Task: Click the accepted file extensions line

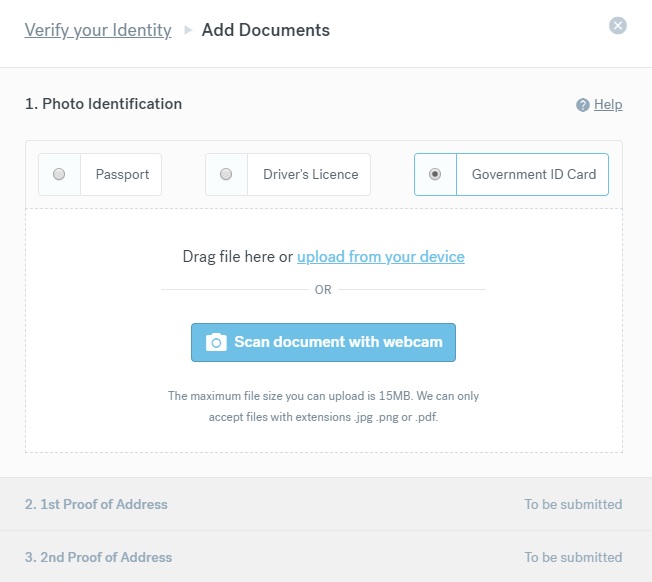Action: 324,417
